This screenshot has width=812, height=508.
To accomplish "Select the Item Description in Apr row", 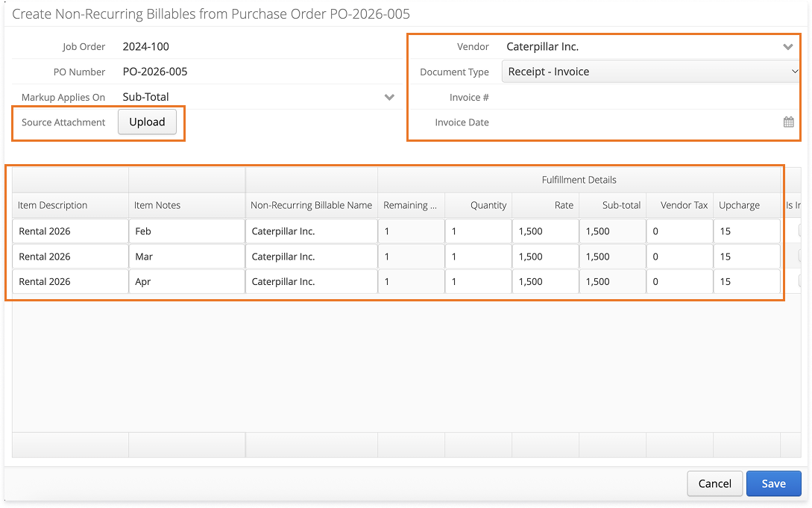I will pyautogui.click(x=70, y=281).
